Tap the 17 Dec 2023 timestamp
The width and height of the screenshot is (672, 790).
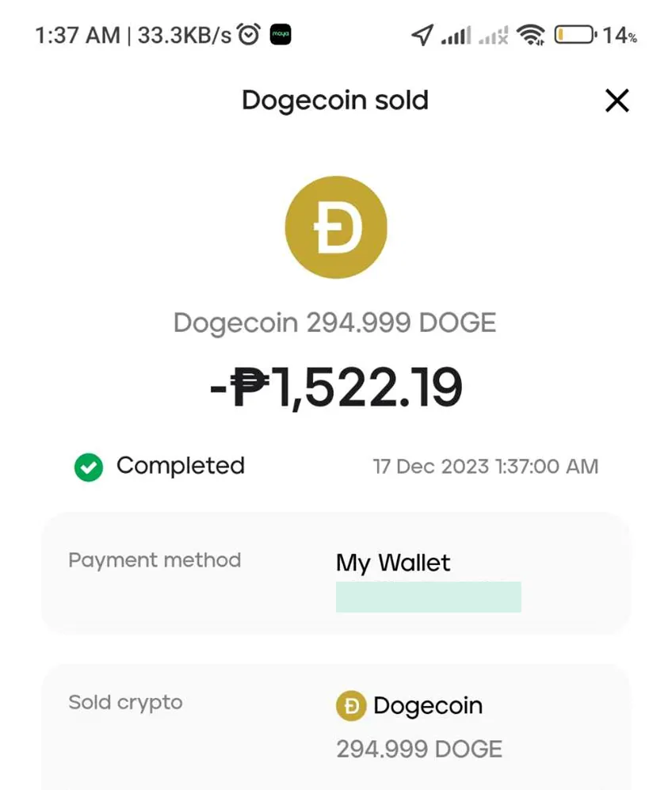[x=486, y=467]
